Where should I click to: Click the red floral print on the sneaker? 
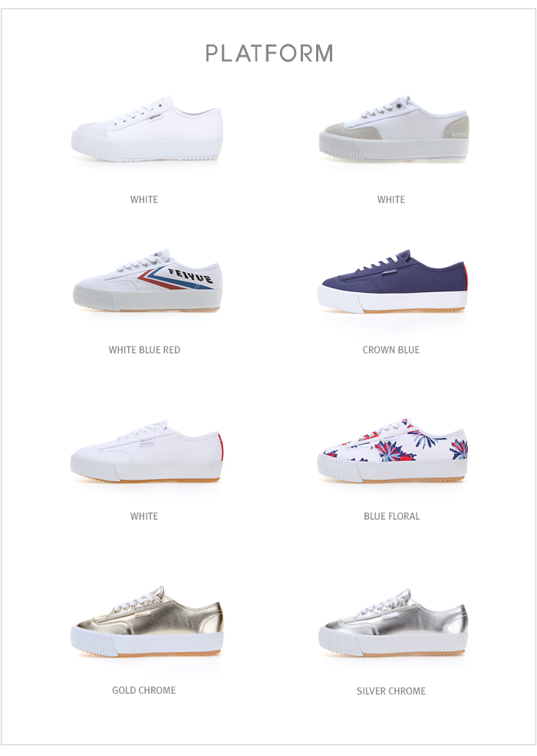pos(394,452)
